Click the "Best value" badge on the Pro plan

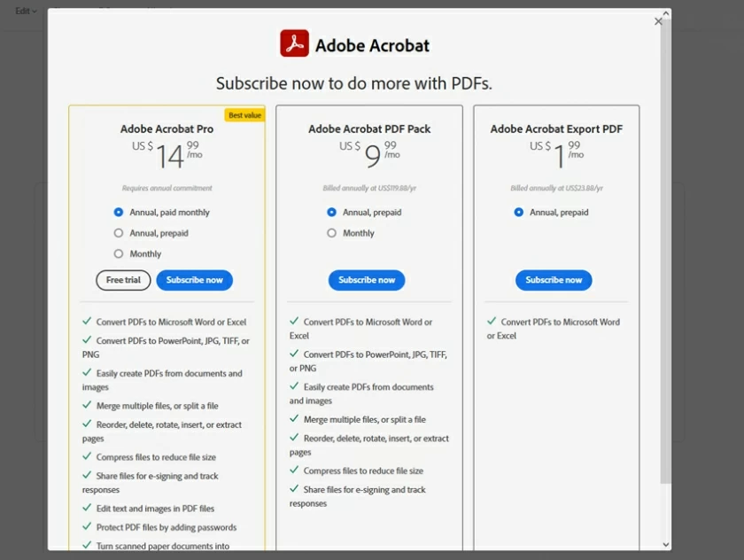(x=244, y=114)
